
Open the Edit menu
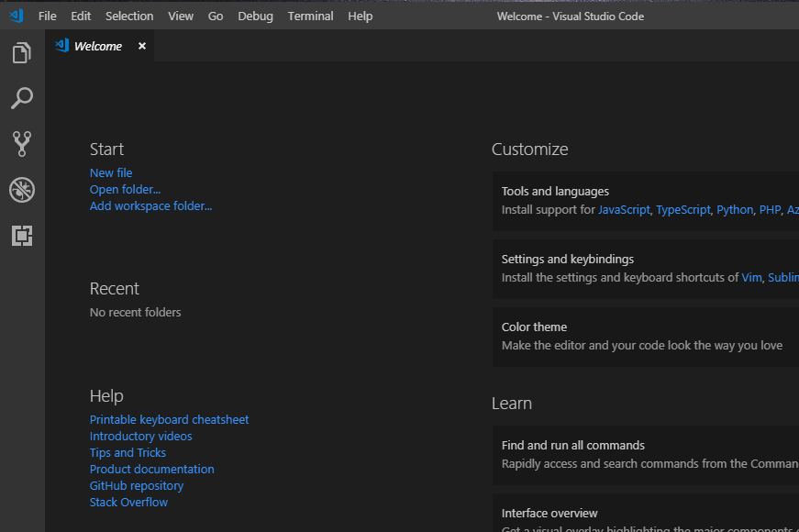click(81, 17)
